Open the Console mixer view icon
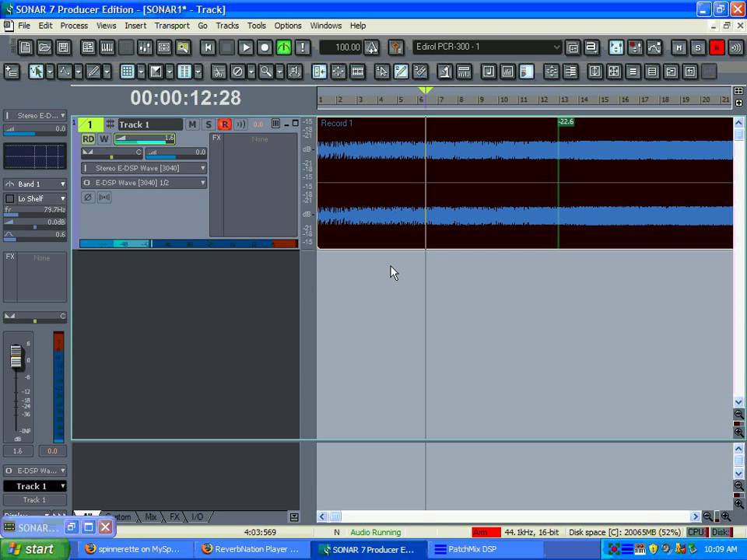 (145, 47)
